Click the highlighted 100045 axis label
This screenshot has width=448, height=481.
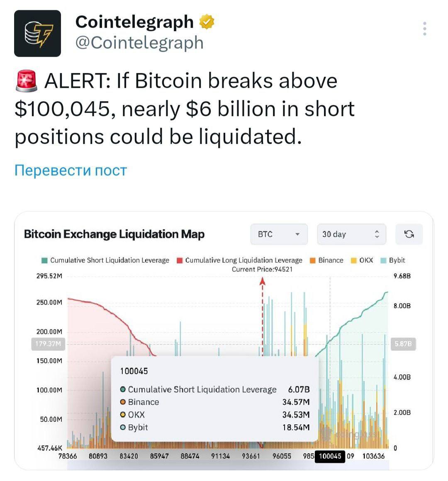[330, 456]
